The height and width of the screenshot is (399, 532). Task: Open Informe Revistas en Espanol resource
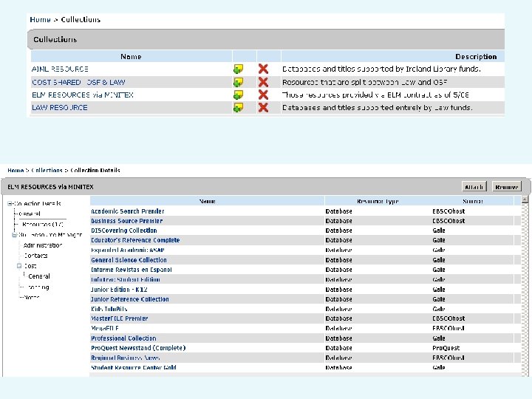point(132,270)
